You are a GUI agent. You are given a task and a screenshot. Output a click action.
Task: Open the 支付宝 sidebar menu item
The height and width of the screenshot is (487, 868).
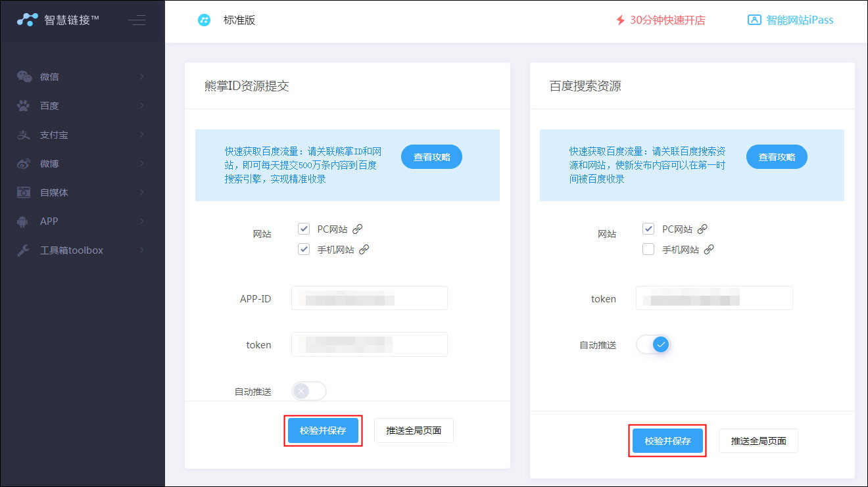coord(82,135)
